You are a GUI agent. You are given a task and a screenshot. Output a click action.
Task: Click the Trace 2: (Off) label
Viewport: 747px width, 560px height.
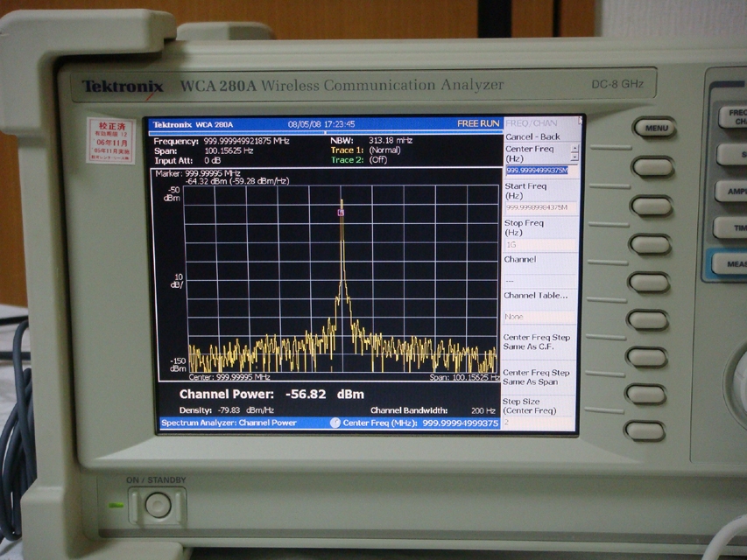(359, 160)
